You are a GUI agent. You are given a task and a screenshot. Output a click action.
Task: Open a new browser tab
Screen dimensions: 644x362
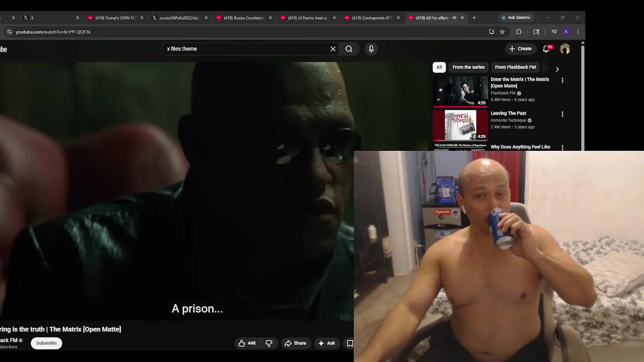[474, 18]
